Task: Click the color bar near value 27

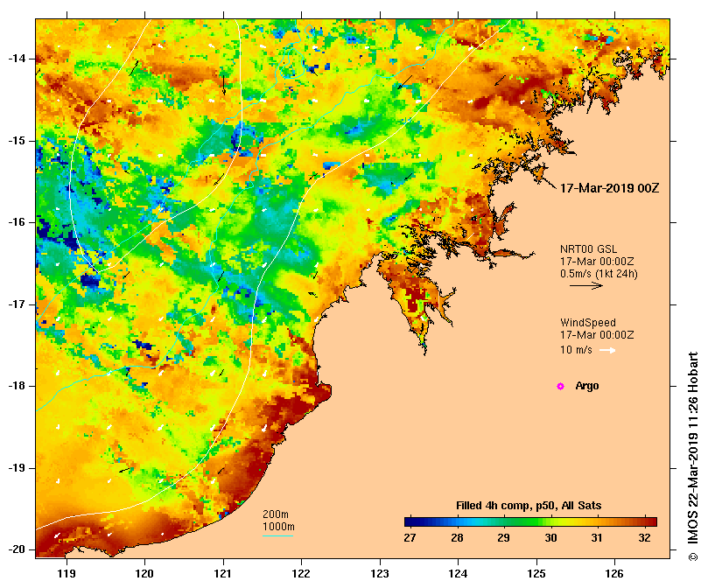Action: click(x=410, y=522)
